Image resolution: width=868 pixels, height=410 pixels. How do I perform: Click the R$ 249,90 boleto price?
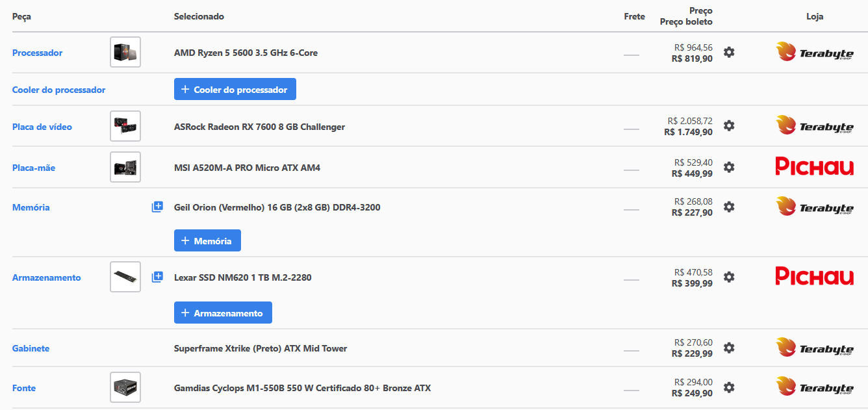[692, 393]
